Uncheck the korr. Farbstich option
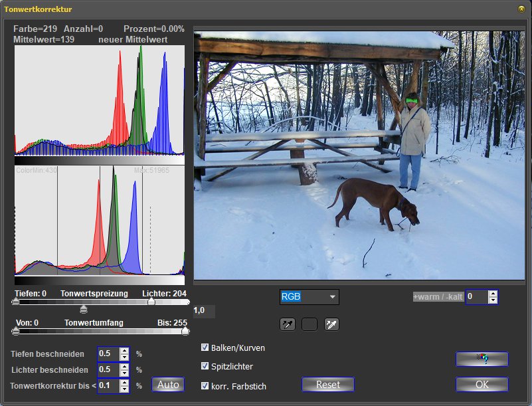Image resolution: width=532 pixels, height=406 pixels. coord(205,385)
